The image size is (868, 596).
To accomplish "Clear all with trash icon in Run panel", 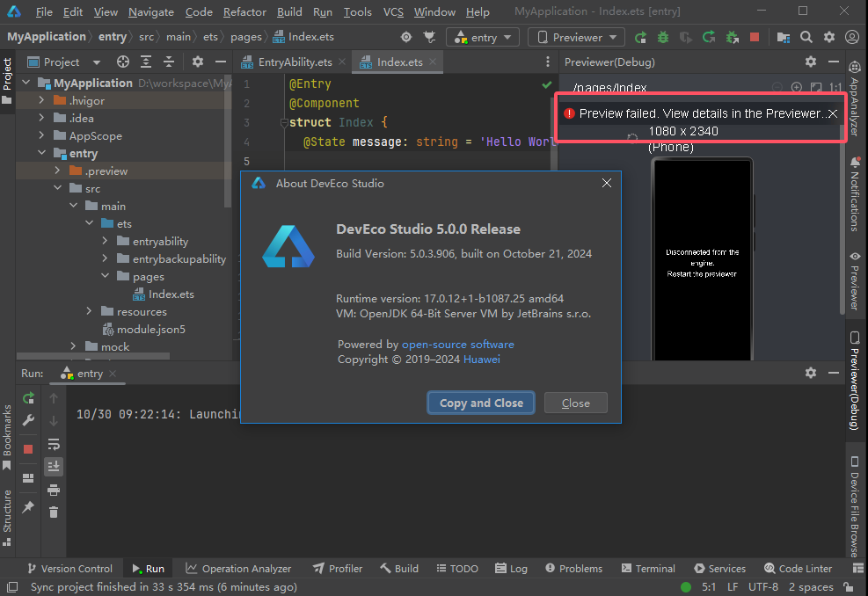I will tap(54, 512).
